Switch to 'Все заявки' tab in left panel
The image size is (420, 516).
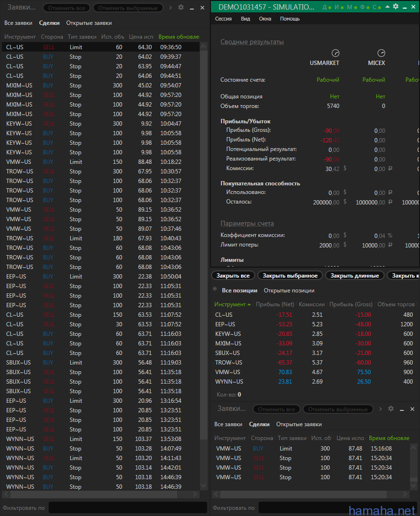pos(18,23)
